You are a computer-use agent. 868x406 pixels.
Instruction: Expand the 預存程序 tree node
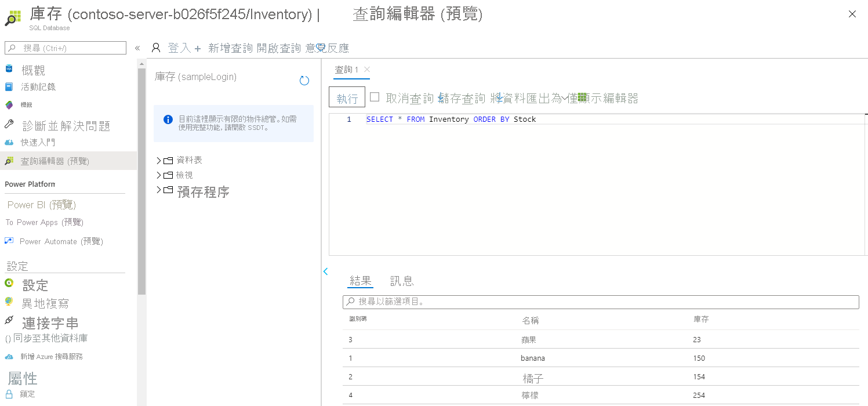pyautogui.click(x=158, y=191)
